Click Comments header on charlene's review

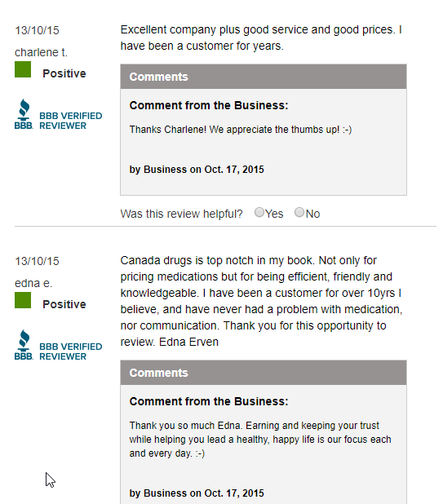pos(264,77)
